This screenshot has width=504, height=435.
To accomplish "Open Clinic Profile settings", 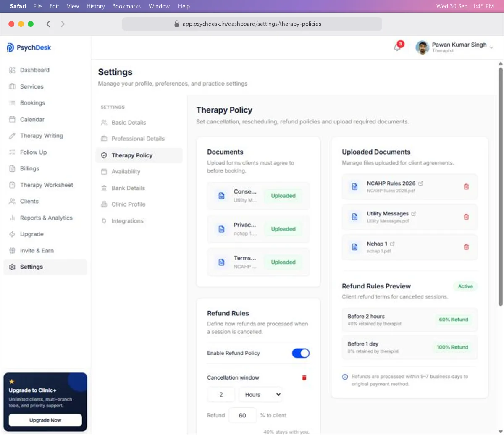I will [139, 204].
